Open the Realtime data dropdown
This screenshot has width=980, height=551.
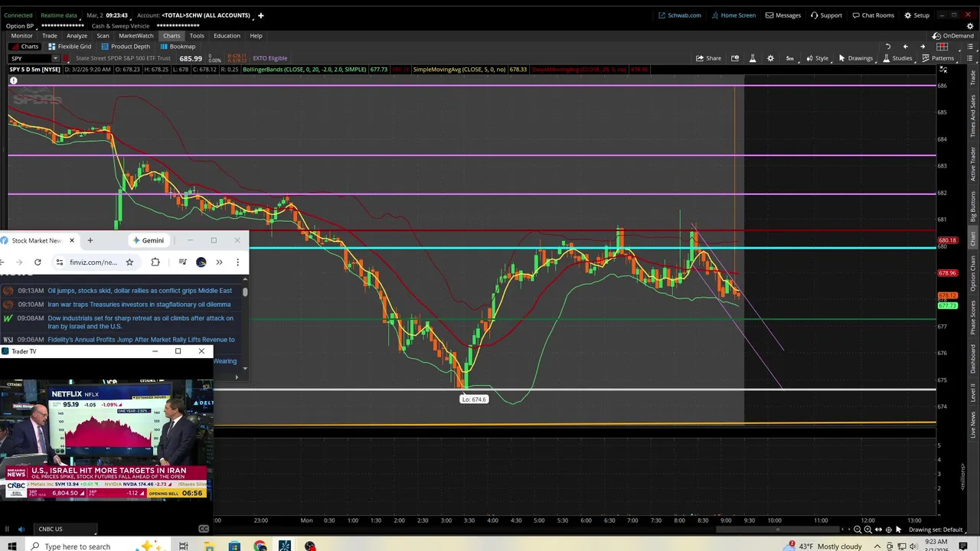tap(59, 15)
